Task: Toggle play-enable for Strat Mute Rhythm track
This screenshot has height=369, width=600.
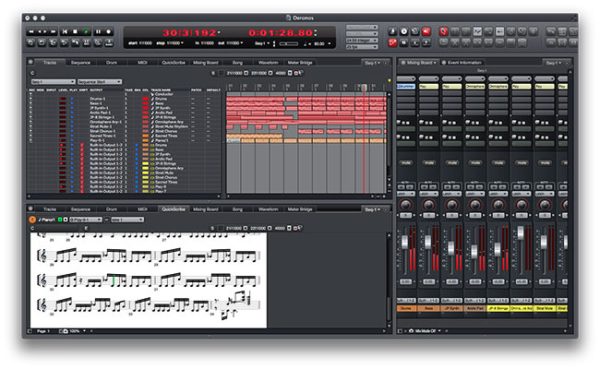Action: tap(72, 127)
